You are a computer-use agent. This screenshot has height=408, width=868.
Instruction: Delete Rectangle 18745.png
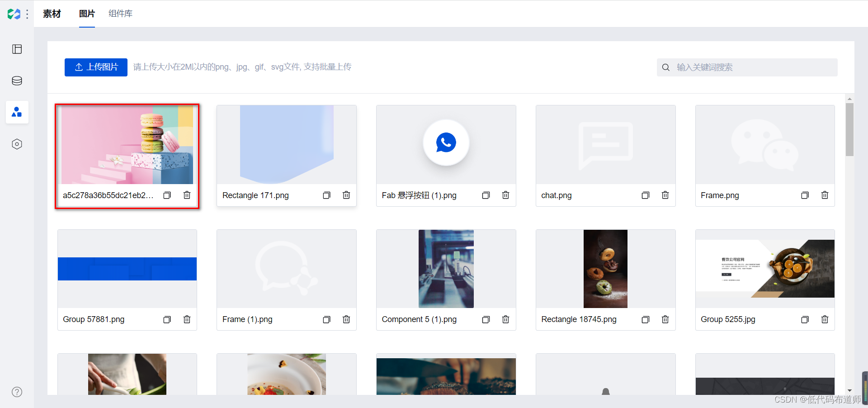[665, 319]
